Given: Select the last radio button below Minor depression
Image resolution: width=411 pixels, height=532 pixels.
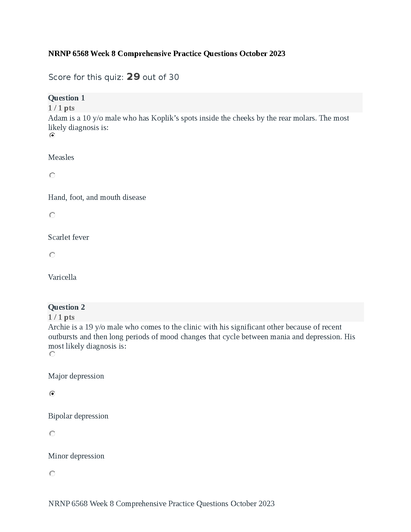Looking at the screenshot, I should (52, 474).
